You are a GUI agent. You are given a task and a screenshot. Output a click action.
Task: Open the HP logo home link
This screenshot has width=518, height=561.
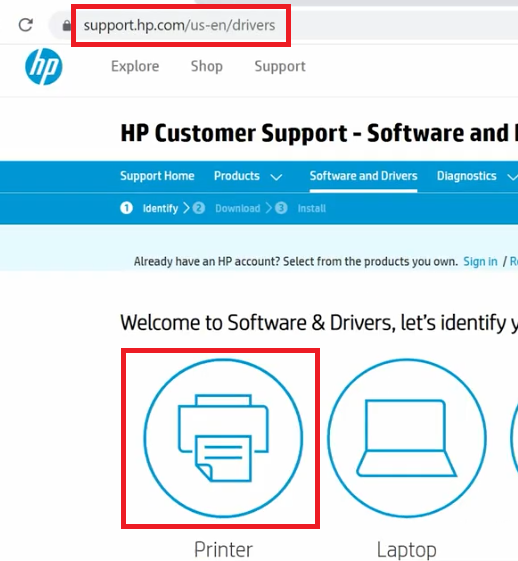44,67
